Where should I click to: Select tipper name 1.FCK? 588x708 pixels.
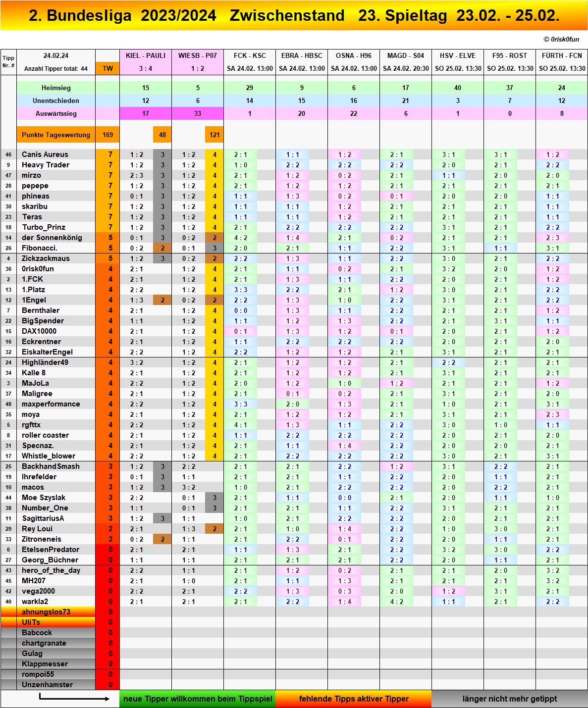point(32,279)
